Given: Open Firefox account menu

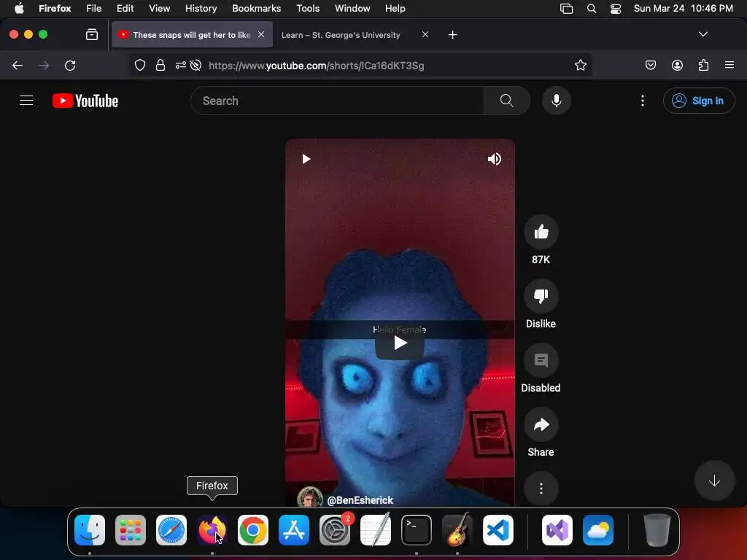Looking at the screenshot, I should tap(677, 65).
